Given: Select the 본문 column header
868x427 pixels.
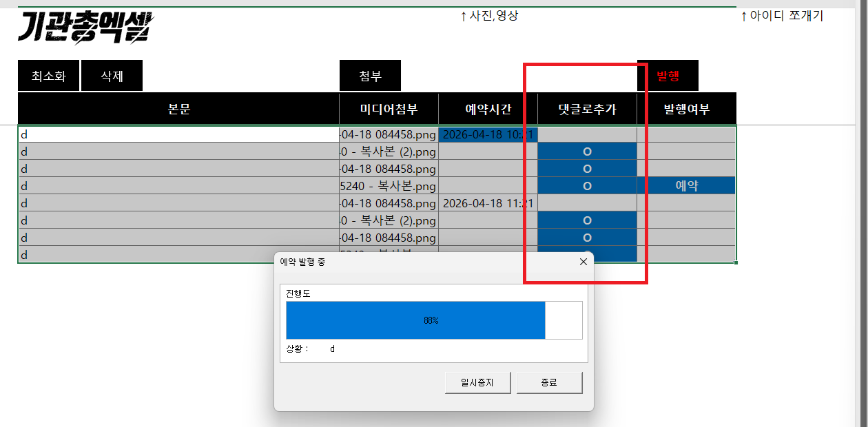Looking at the screenshot, I should coord(178,109).
